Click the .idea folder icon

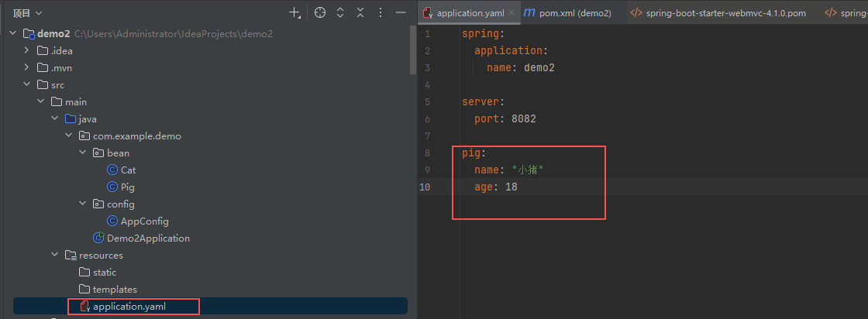coord(43,51)
